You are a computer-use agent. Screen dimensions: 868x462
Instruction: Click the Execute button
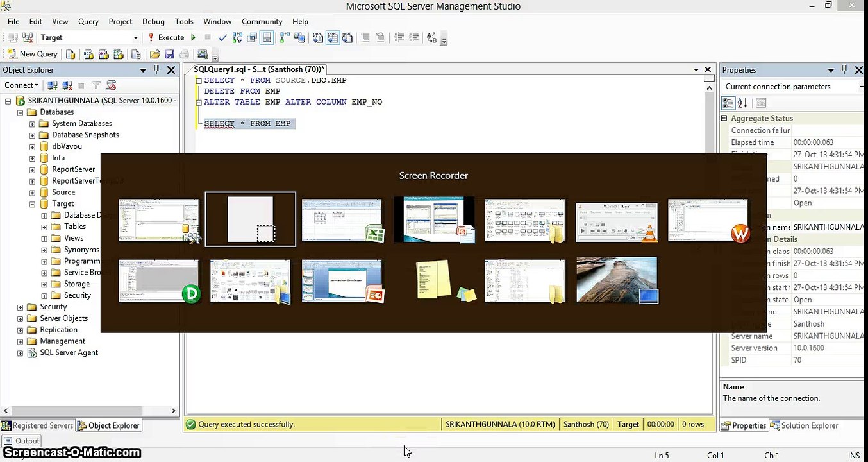[x=166, y=38]
